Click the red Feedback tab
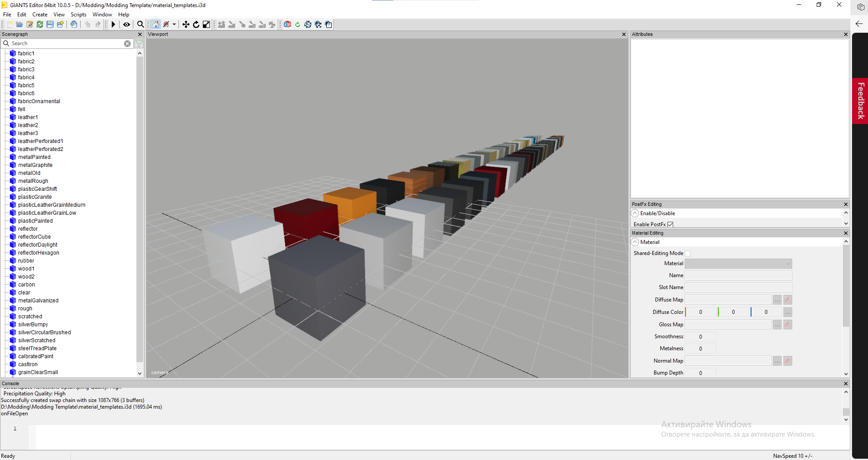Screen dimensions: 868x460 [x=860, y=101]
